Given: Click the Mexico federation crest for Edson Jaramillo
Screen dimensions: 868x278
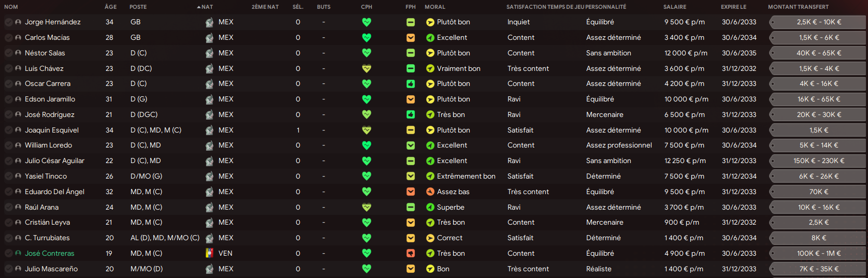Looking at the screenshot, I should click(209, 99).
